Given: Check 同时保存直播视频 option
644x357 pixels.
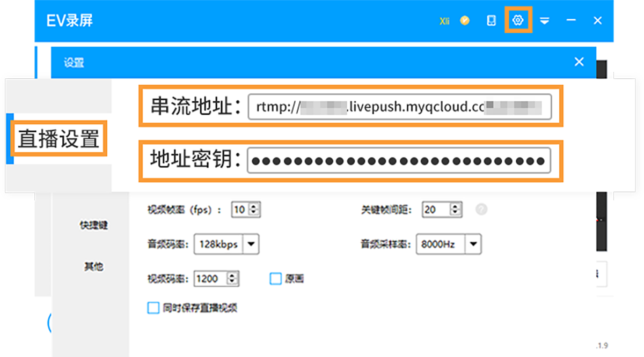Looking at the screenshot, I should pos(153,308).
